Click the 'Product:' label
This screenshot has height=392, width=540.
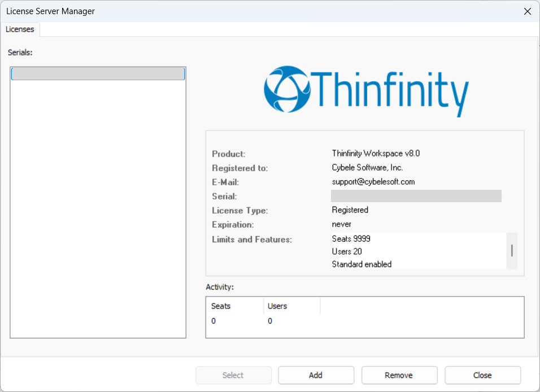pos(229,154)
